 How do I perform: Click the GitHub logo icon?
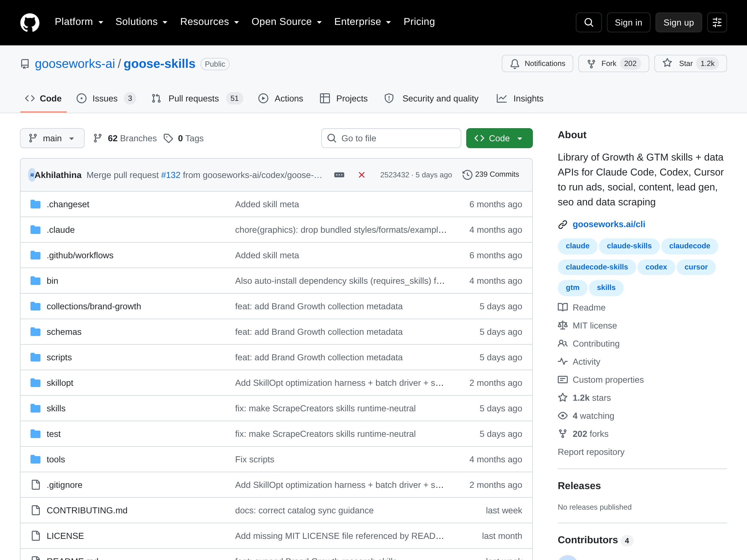30,22
